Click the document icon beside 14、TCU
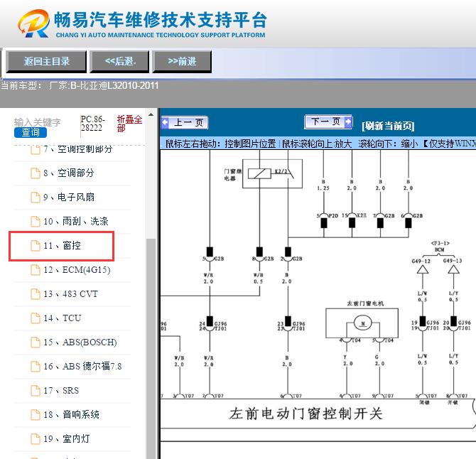 36,318
